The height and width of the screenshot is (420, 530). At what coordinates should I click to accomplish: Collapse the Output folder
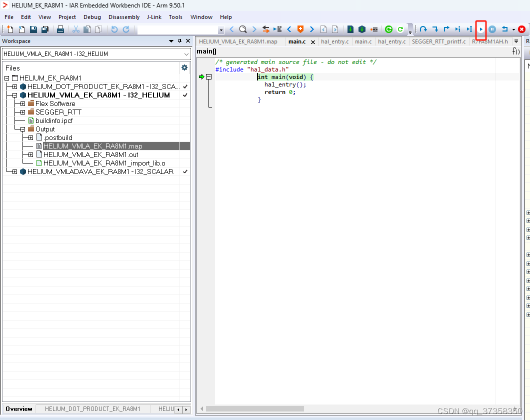pos(22,129)
